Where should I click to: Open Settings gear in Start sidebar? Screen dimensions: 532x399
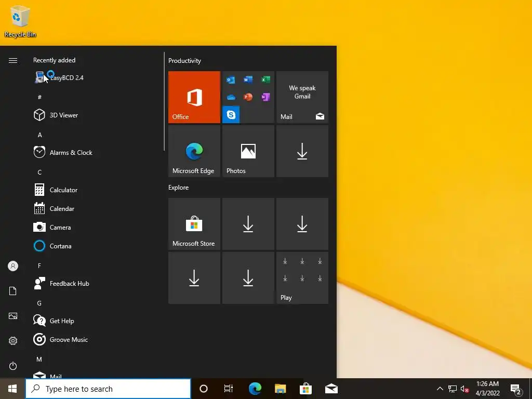tap(13, 341)
